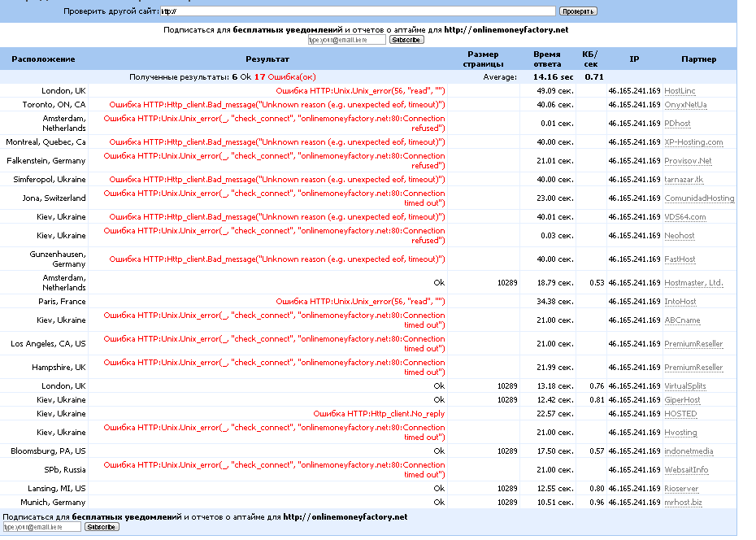The width and height of the screenshot is (756, 540).
Task: Open the HostLinc partner link
Action: point(680,91)
